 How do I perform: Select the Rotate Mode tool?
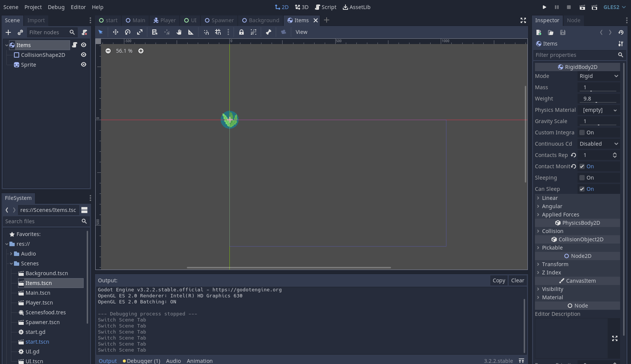point(128,32)
